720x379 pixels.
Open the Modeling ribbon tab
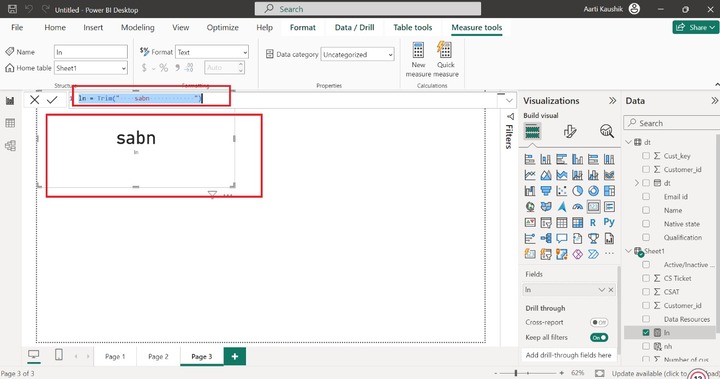tap(138, 28)
